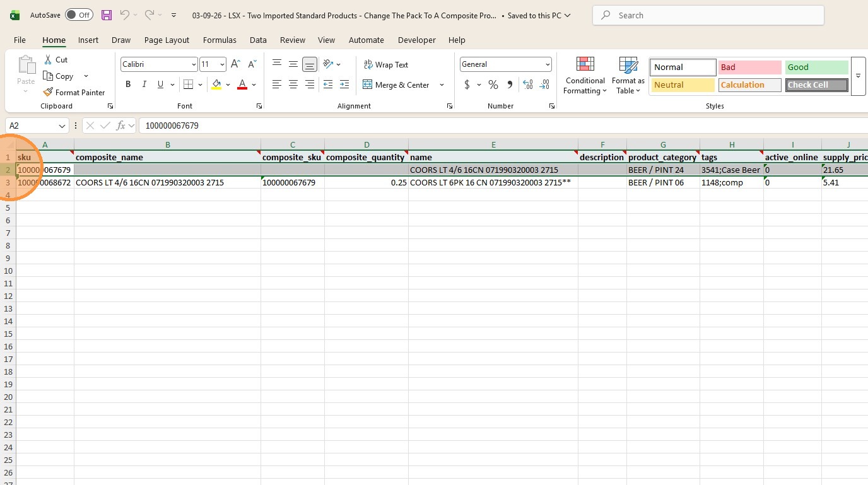Center cell text horizontally
Image resolution: width=868 pixels, height=485 pixels.
(x=293, y=85)
